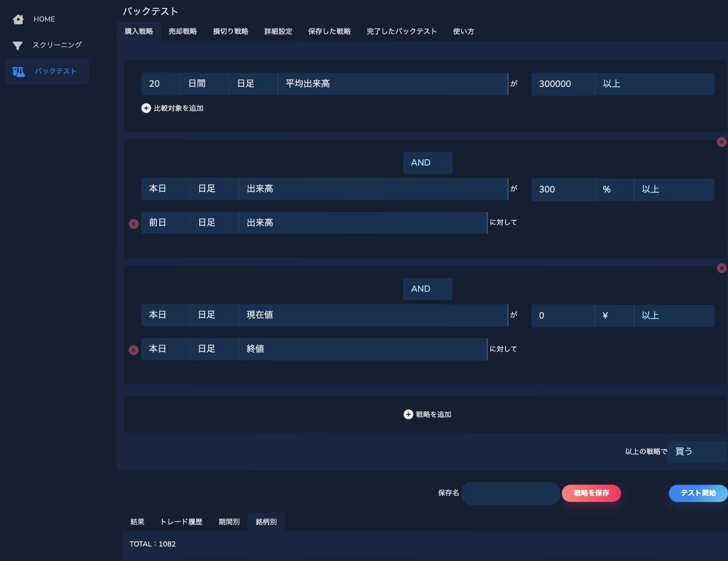Open 本日 dropdown in 出来高 row

pyautogui.click(x=166, y=189)
